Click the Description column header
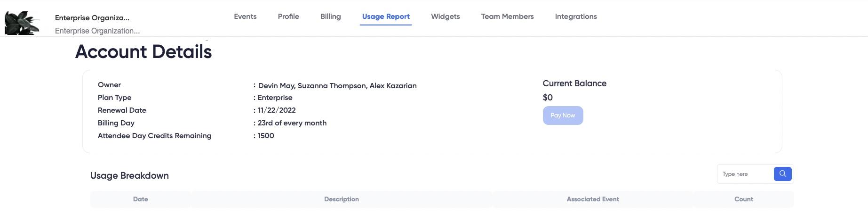The width and height of the screenshot is (868, 215). pyautogui.click(x=342, y=199)
